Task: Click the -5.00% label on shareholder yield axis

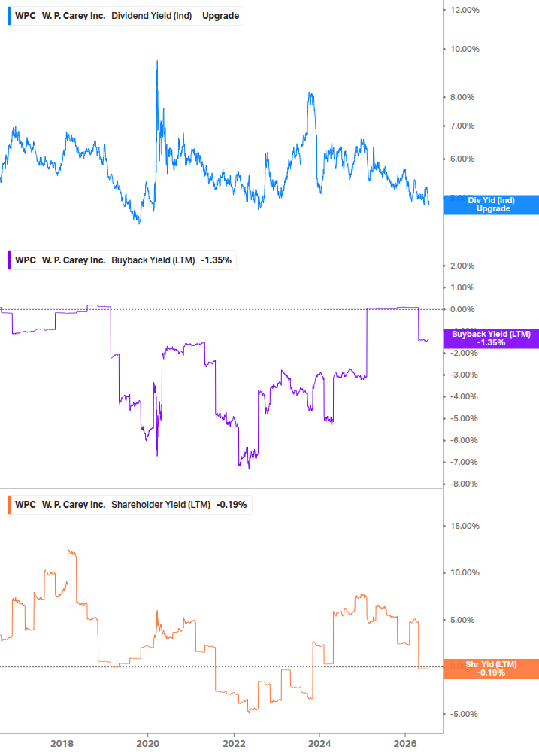Action: coord(464,714)
